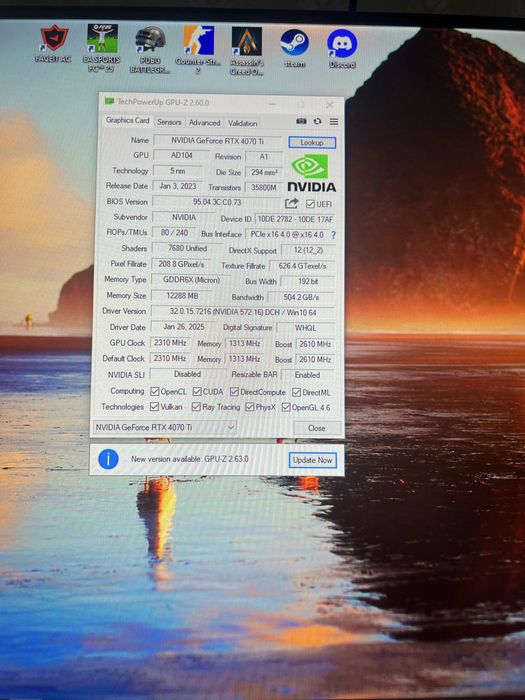This screenshot has width=525, height=700.
Task: Click the Lookup button
Action: click(x=312, y=142)
